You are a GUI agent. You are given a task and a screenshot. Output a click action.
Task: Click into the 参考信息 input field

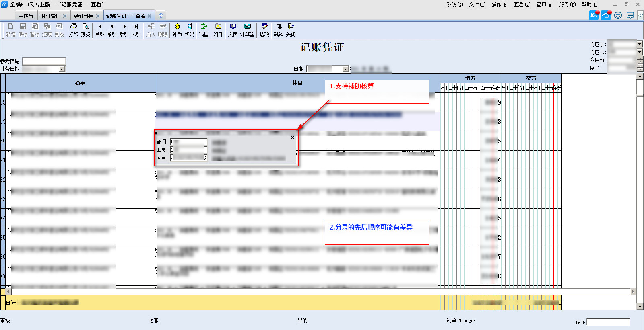[x=43, y=61]
